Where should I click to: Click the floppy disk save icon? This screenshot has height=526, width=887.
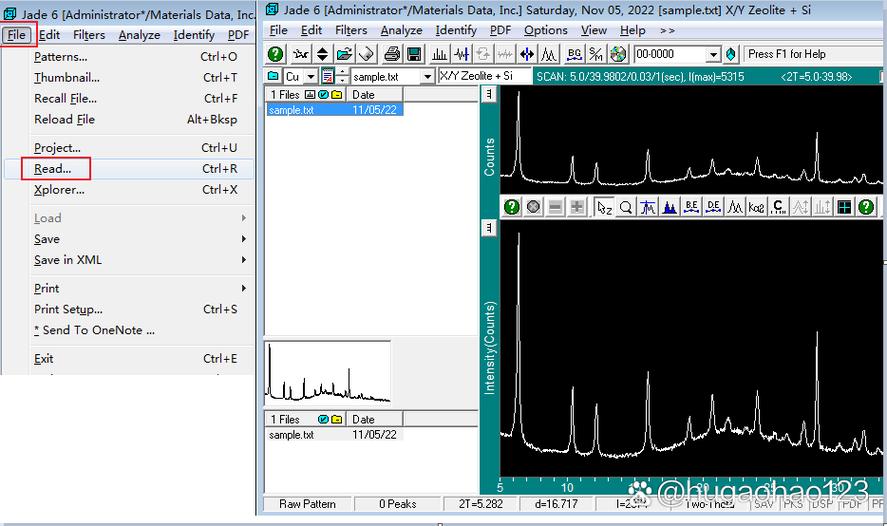414,54
